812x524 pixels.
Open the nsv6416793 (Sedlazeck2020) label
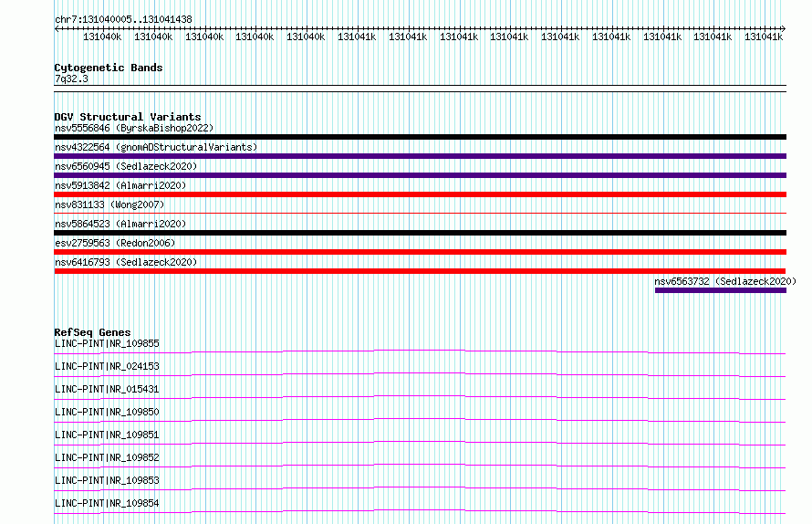click(x=126, y=262)
